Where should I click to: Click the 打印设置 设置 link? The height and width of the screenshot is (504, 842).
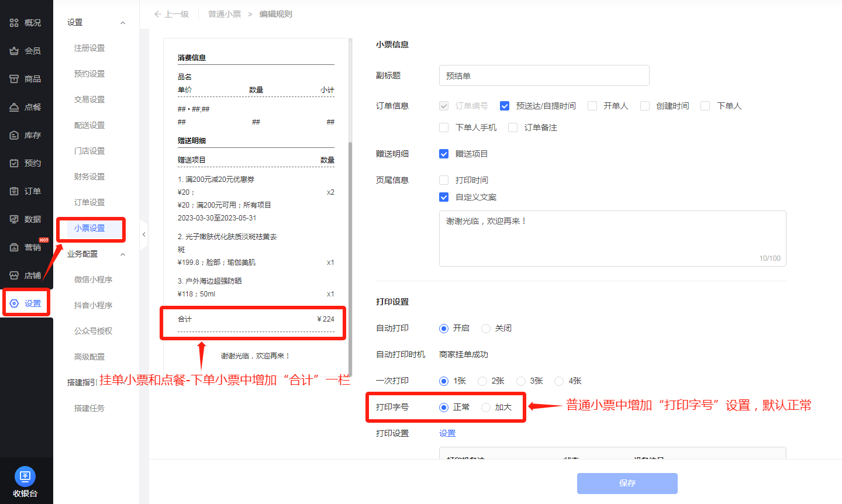[447, 433]
